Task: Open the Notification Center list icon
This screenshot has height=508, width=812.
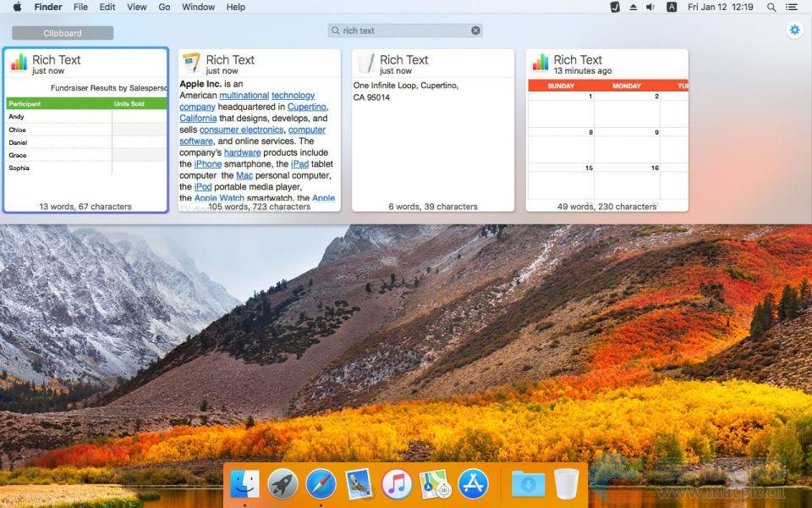Action: tap(794, 7)
